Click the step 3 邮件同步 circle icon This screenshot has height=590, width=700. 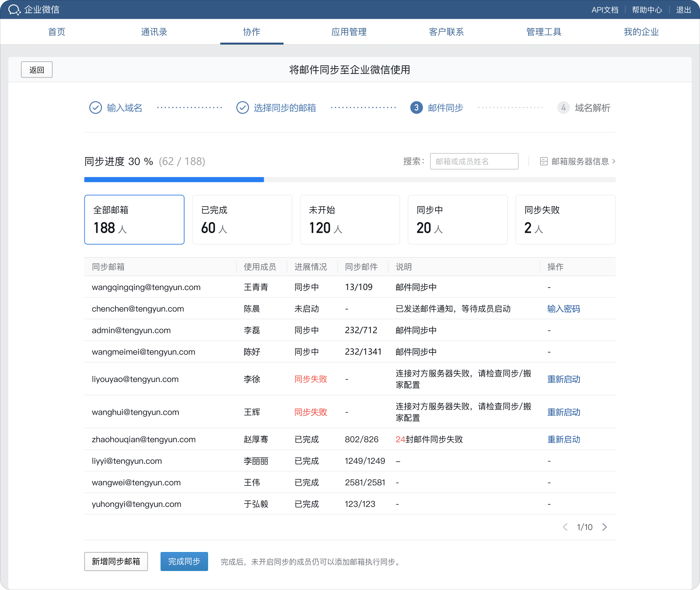point(416,108)
